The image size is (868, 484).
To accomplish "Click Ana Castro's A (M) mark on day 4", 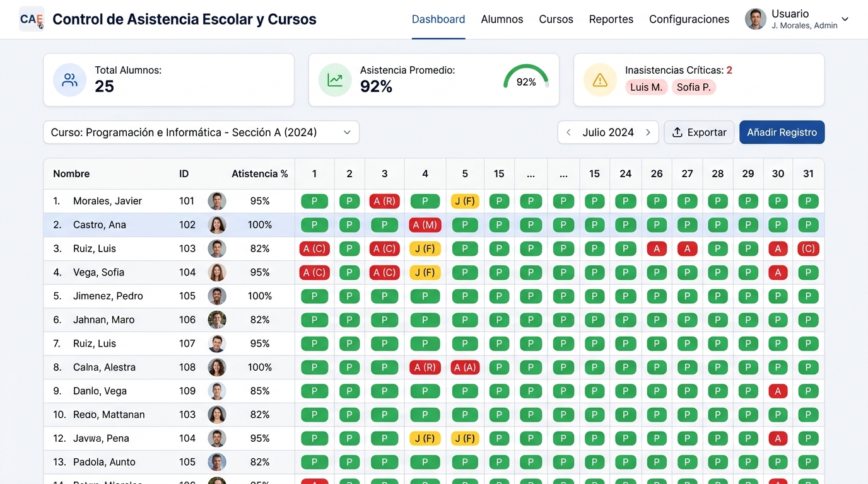I will [425, 225].
